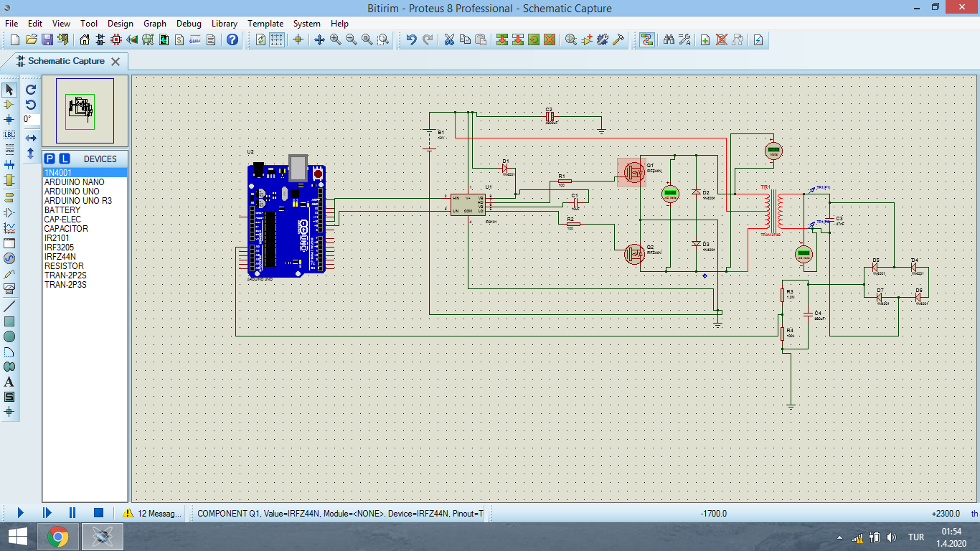Viewport: 980px width, 551px height.
Task: Select the Junction Dot tool
Action: [x=9, y=119]
